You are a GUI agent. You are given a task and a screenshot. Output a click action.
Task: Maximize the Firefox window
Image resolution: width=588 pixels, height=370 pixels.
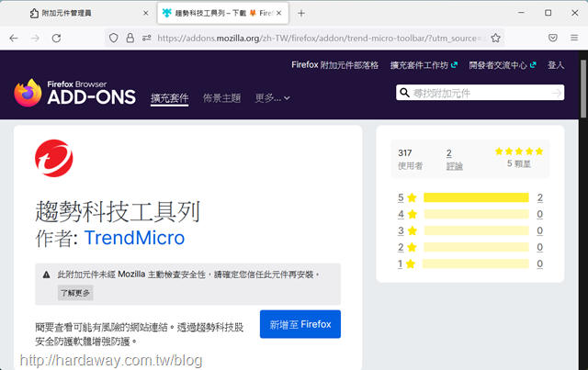click(x=548, y=13)
